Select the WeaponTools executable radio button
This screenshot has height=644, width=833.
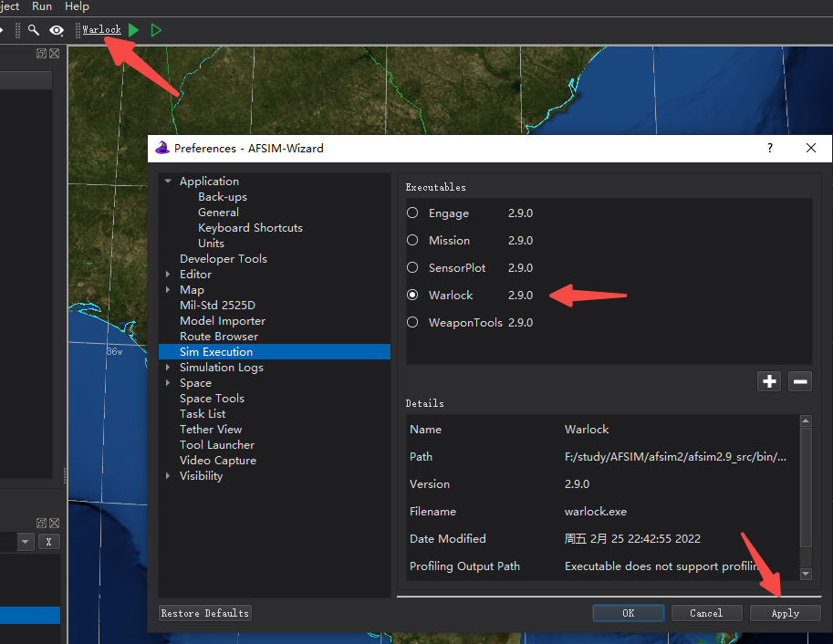click(x=412, y=323)
